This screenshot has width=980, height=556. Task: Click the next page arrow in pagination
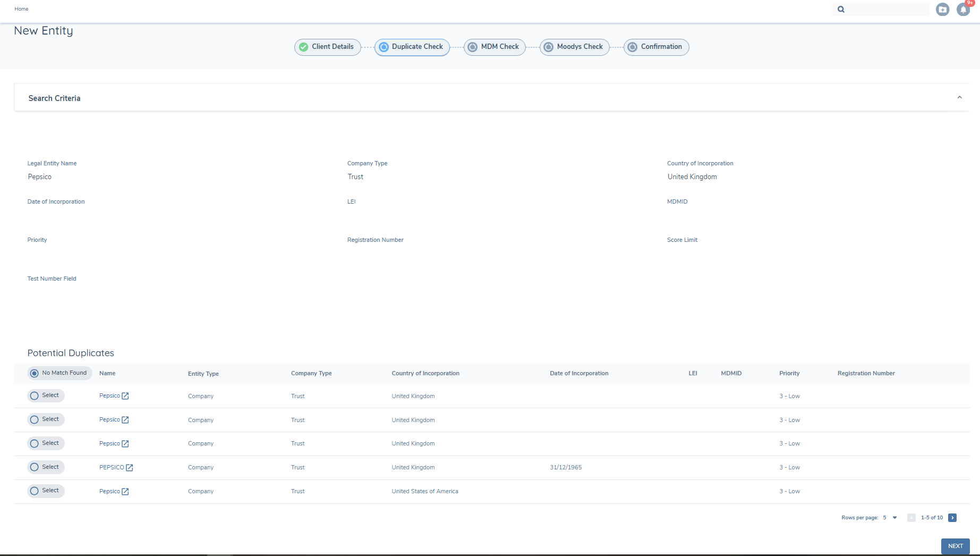952,517
